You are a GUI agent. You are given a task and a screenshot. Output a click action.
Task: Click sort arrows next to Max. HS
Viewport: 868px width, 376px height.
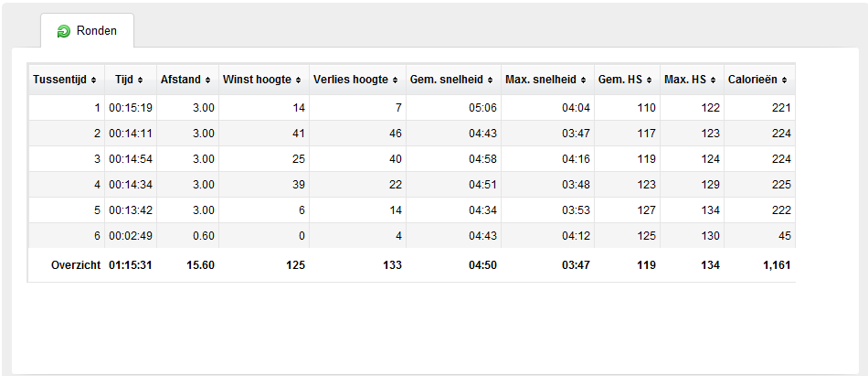[x=713, y=80]
